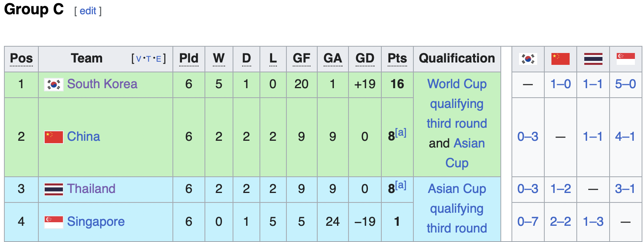Click Thailand flag in results matrix header
The image size is (644, 242).
[x=593, y=59]
